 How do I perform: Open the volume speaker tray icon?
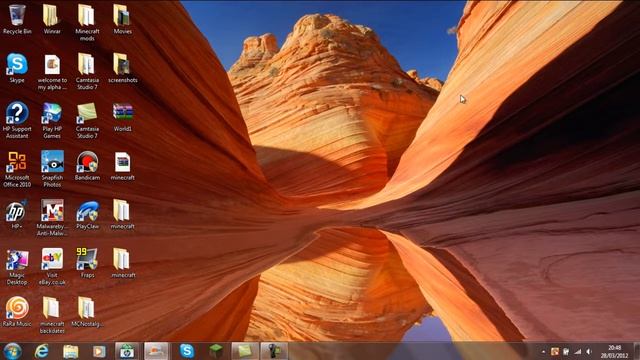click(x=589, y=351)
